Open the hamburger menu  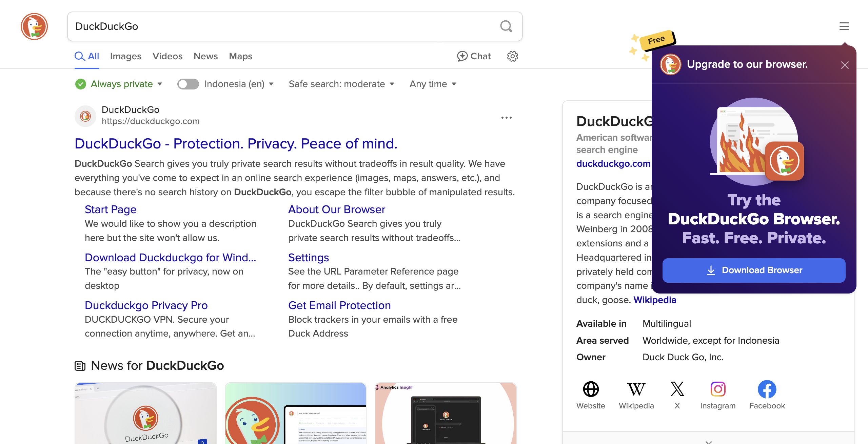click(844, 26)
